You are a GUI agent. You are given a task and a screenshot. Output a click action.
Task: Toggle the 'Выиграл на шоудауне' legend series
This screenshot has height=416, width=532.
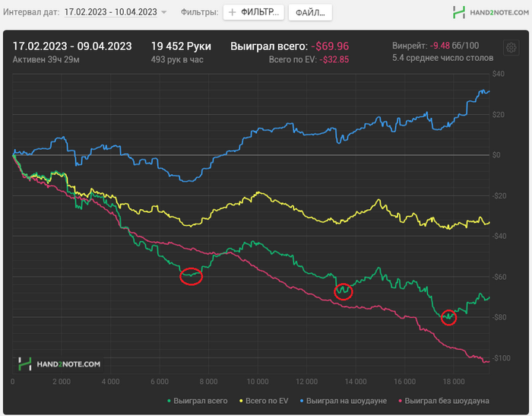[x=344, y=401]
